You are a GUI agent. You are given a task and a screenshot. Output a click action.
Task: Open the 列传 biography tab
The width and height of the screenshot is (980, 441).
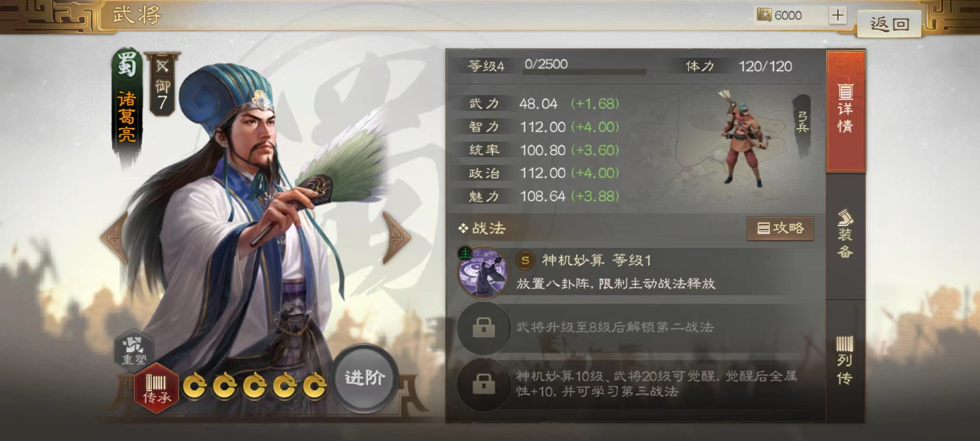pos(846,361)
